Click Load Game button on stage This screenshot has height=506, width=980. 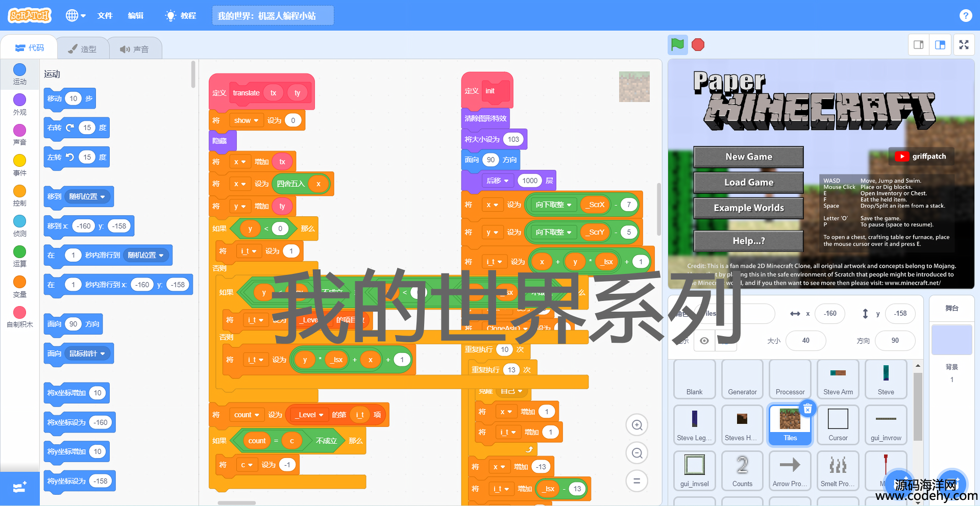pos(748,183)
